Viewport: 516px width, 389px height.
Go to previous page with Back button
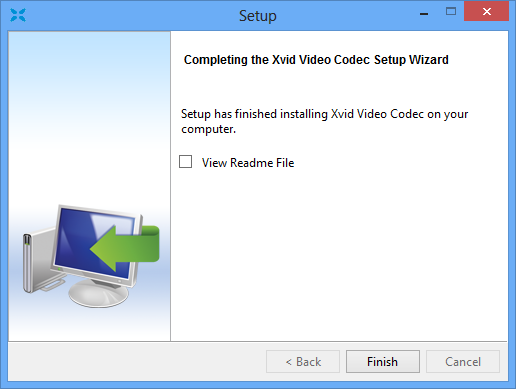[303, 361]
